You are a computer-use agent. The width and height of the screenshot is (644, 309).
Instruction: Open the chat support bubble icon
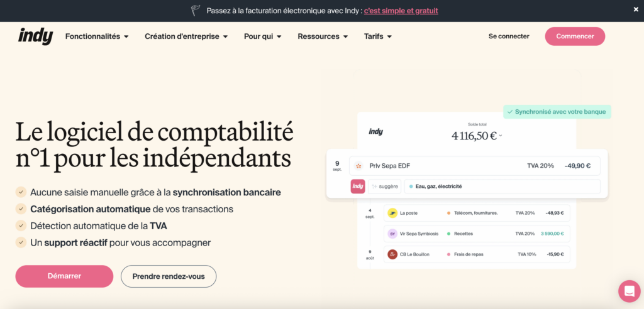pyautogui.click(x=629, y=291)
